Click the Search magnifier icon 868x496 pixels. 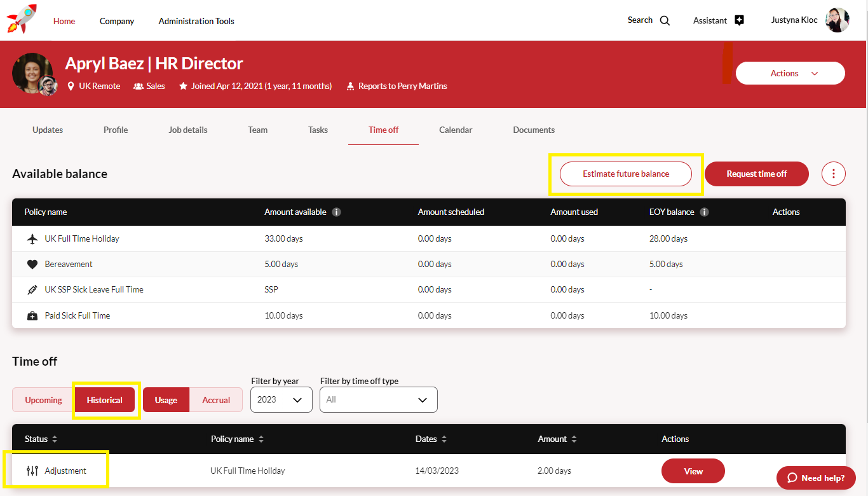coord(665,20)
